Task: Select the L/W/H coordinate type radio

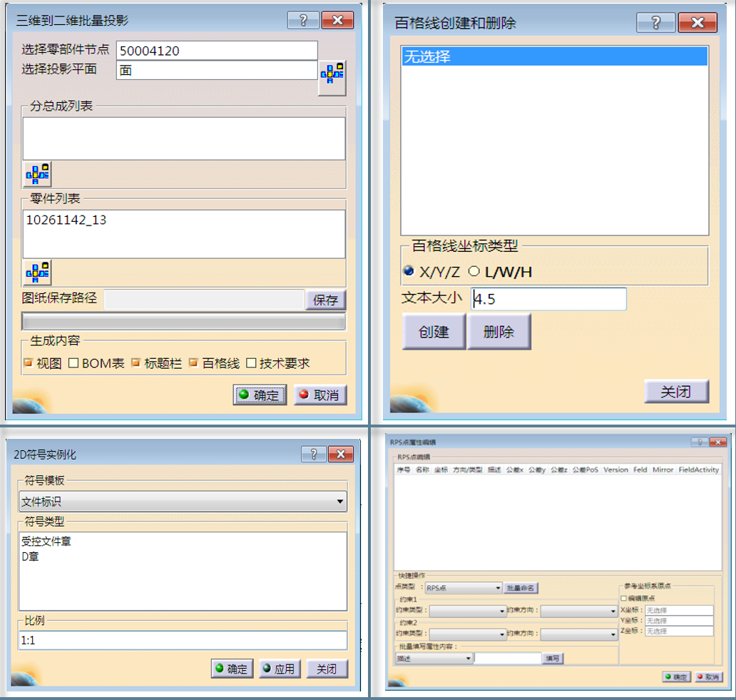Action: pos(473,272)
